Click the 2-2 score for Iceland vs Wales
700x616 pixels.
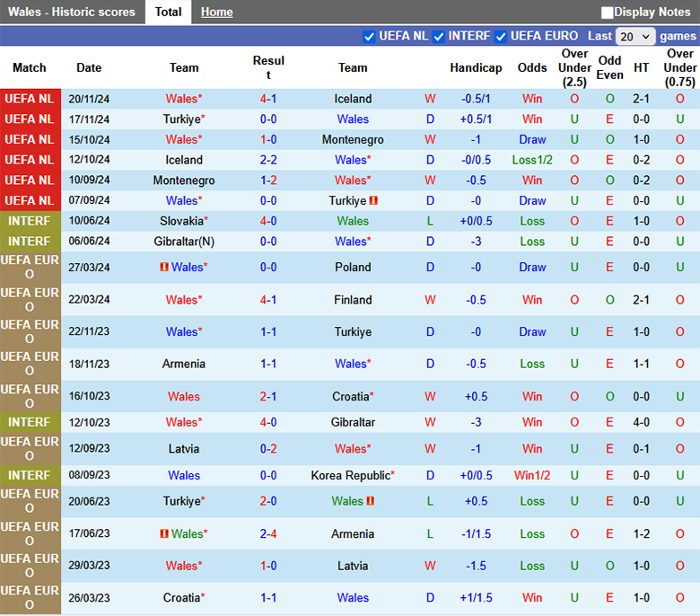tap(268, 160)
